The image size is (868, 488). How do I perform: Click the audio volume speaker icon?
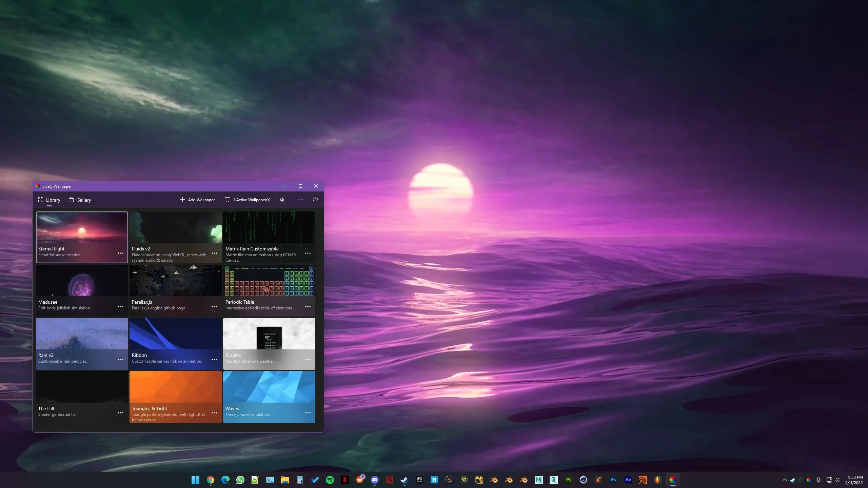pyautogui.click(x=282, y=200)
